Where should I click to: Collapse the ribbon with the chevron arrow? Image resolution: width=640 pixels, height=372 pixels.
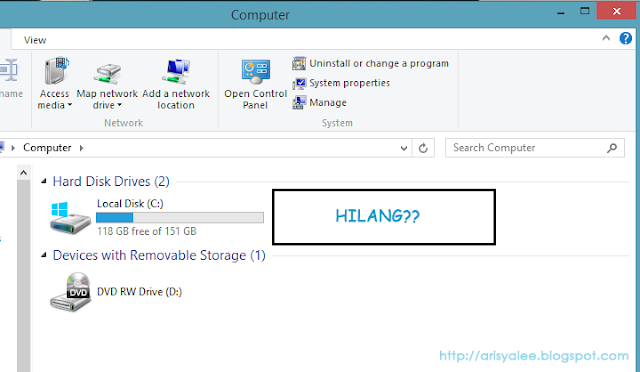point(606,38)
